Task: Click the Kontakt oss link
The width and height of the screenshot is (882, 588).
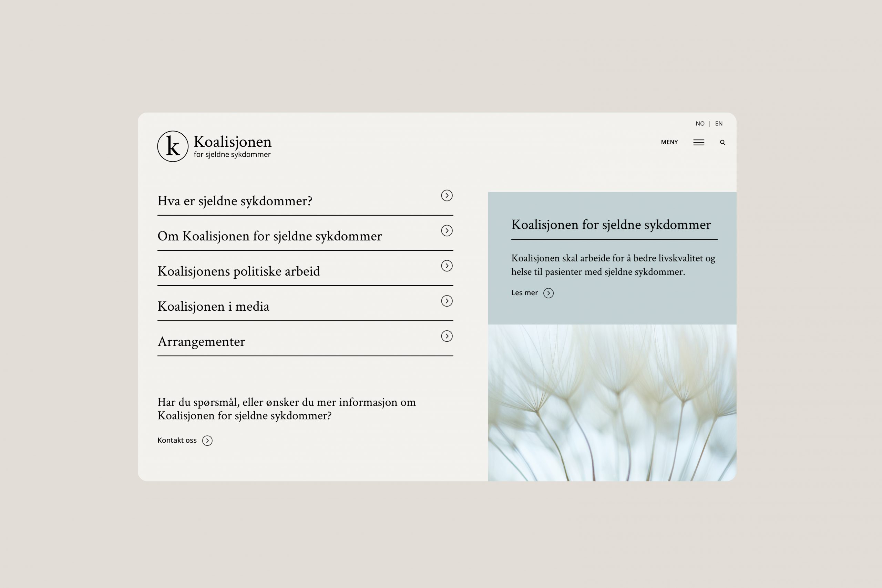Action: tap(177, 440)
